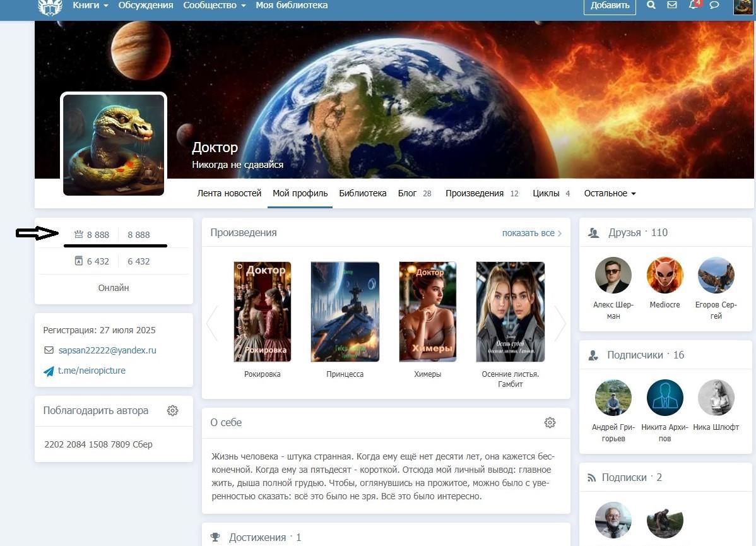Click the Принцесса title under cover
This screenshot has width=756, height=546.
coord(345,374)
